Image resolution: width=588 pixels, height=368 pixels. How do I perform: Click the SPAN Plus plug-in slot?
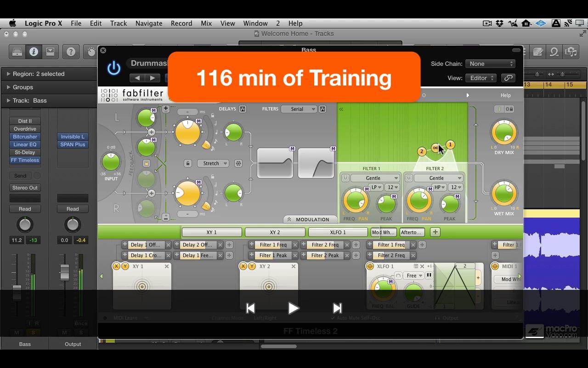tap(73, 144)
